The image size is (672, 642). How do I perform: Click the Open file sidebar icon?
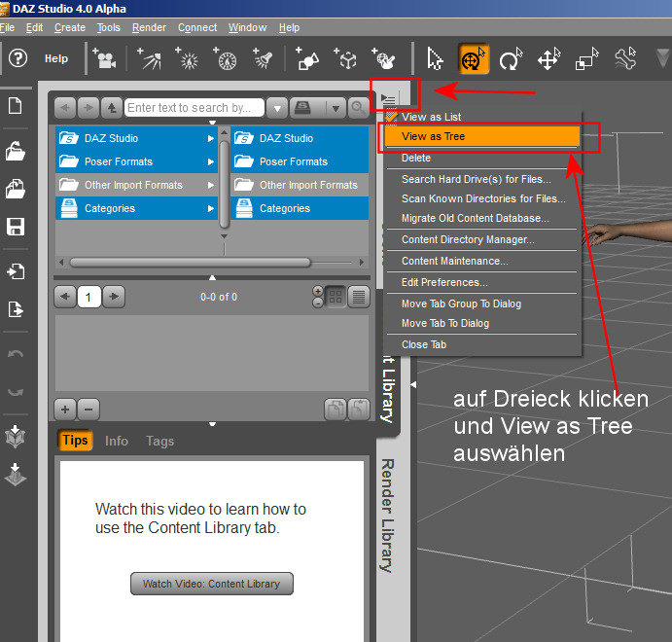click(16, 151)
